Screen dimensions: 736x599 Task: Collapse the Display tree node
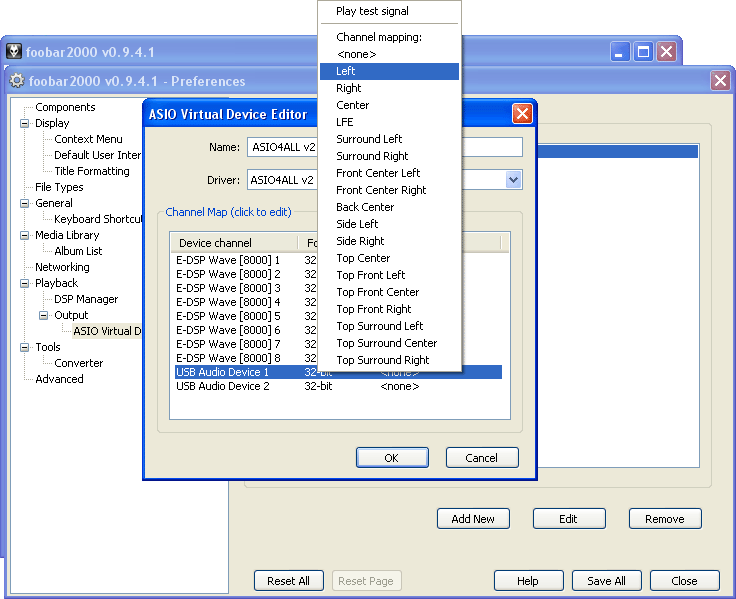(x=24, y=123)
